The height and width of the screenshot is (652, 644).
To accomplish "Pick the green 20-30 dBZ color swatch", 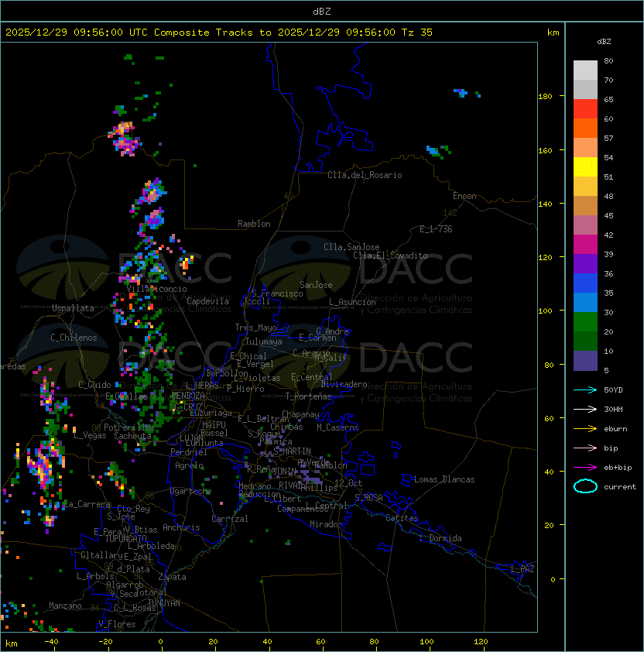I will click(x=585, y=322).
